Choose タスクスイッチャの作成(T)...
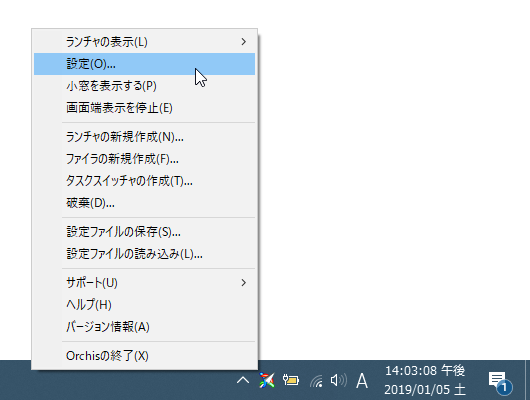This screenshot has height=400, width=530. coord(144,181)
